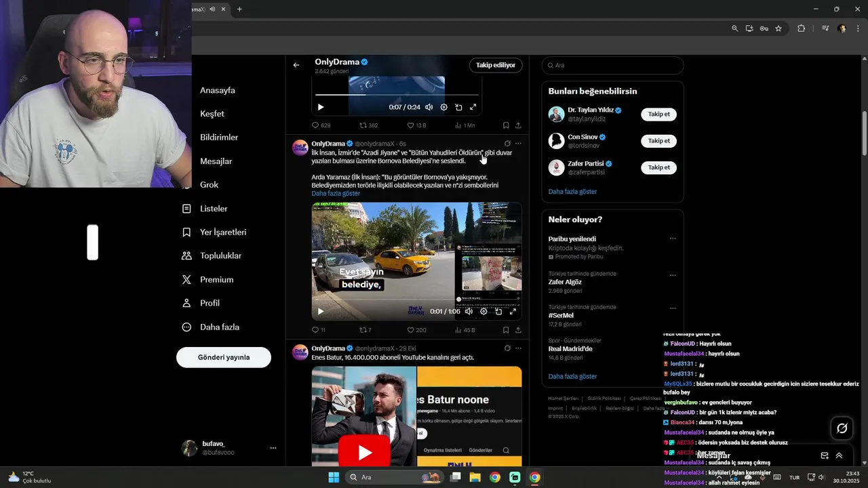Fullscreen the yellow taxi video
The width and height of the screenshot is (868, 488).
point(513,311)
